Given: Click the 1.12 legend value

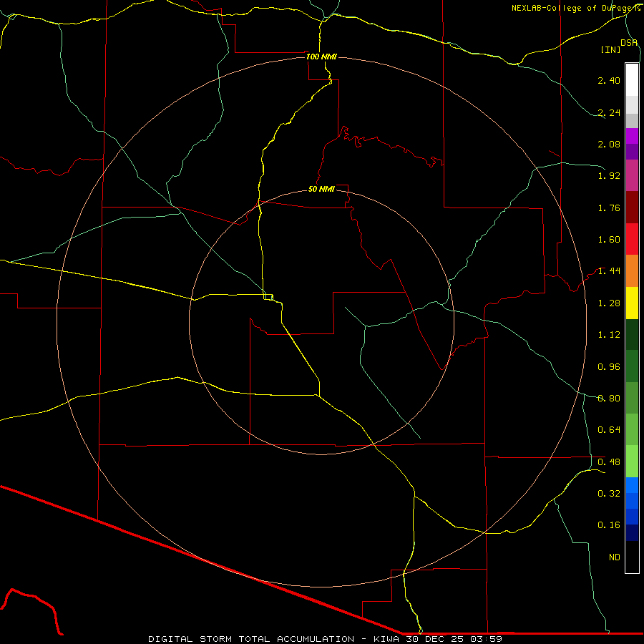Looking at the screenshot, I should pos(609,335).
